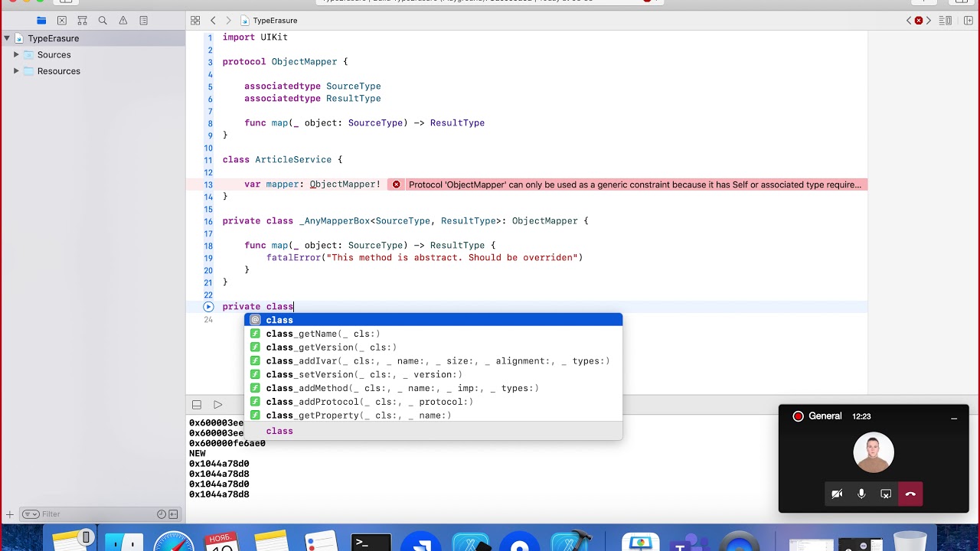Click 'NEW' in console output
Screen dimensions: 980x551
click(x=198, y=454)
